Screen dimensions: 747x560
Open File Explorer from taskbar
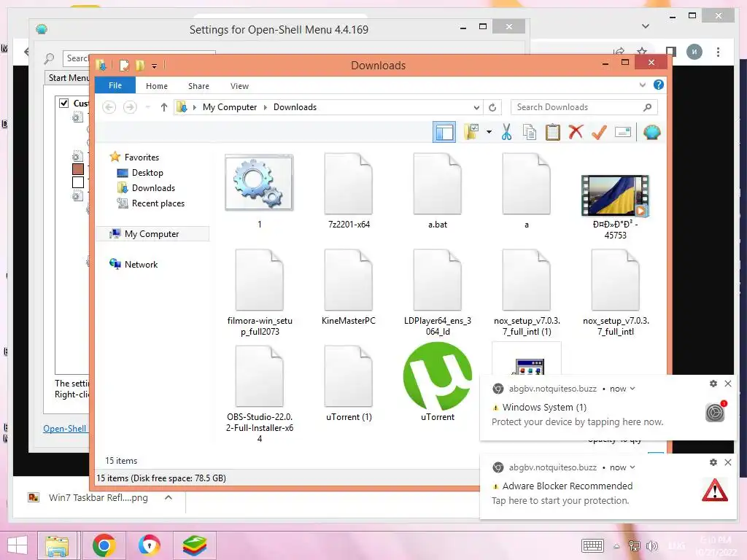point(57,545)
